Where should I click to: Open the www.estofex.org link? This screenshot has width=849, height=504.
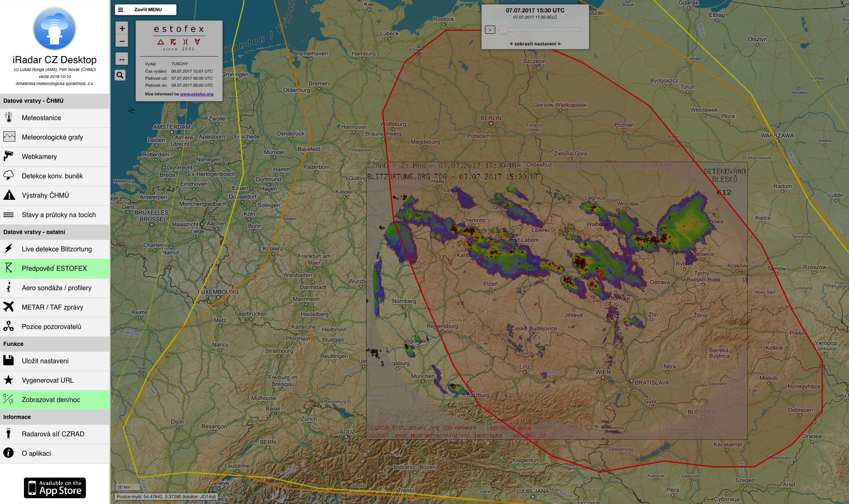click(x=196, y=94)
